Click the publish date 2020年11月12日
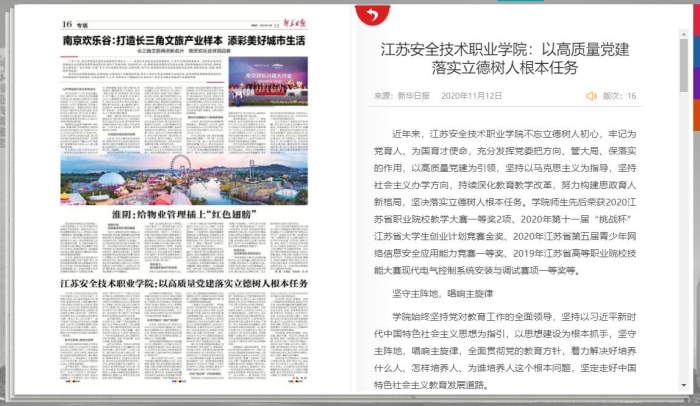 [470, 96]
